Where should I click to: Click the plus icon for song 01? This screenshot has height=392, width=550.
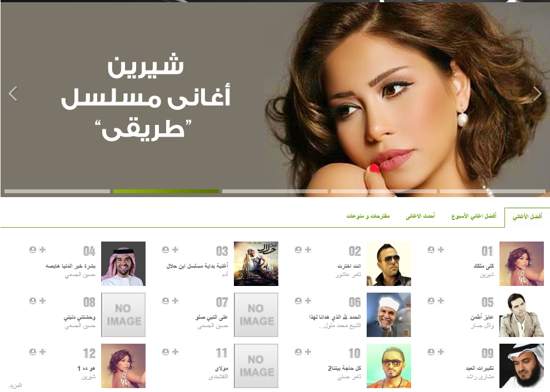(441, 250)
